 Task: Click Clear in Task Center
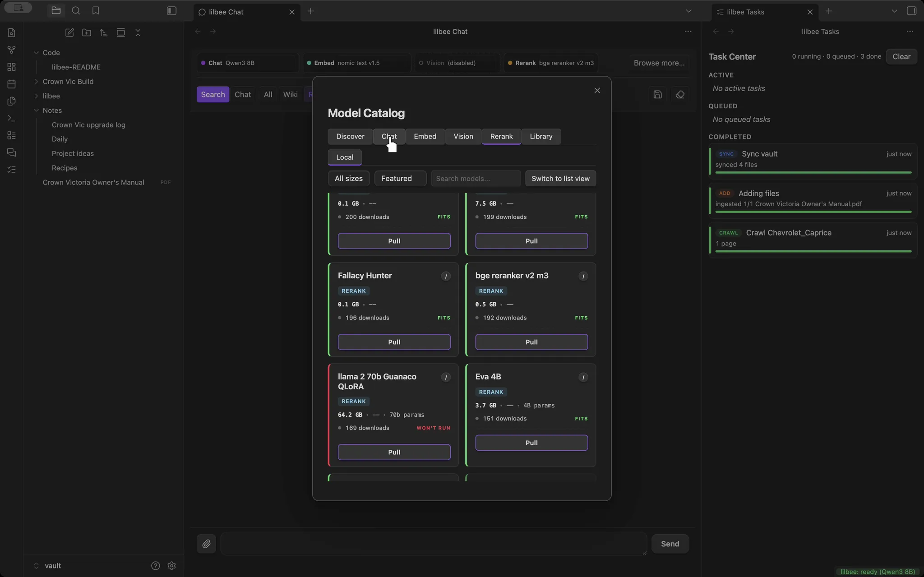pyautogui.click(x=901, y=56)
